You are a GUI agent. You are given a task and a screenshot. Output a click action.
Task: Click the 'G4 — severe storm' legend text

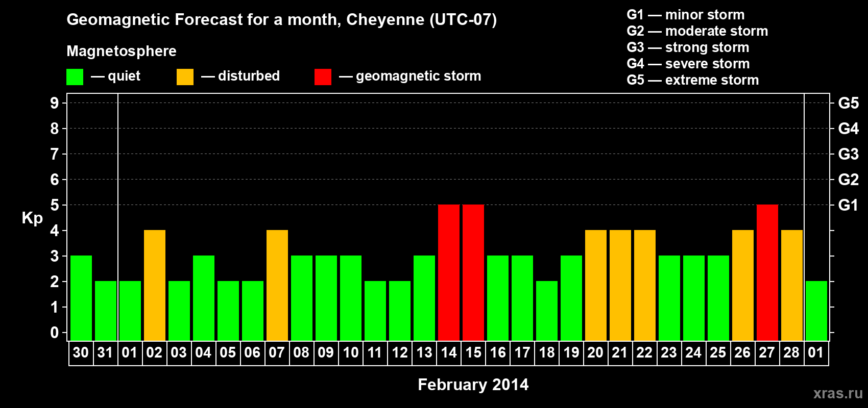pyautogui.click(x=688, y=64)
